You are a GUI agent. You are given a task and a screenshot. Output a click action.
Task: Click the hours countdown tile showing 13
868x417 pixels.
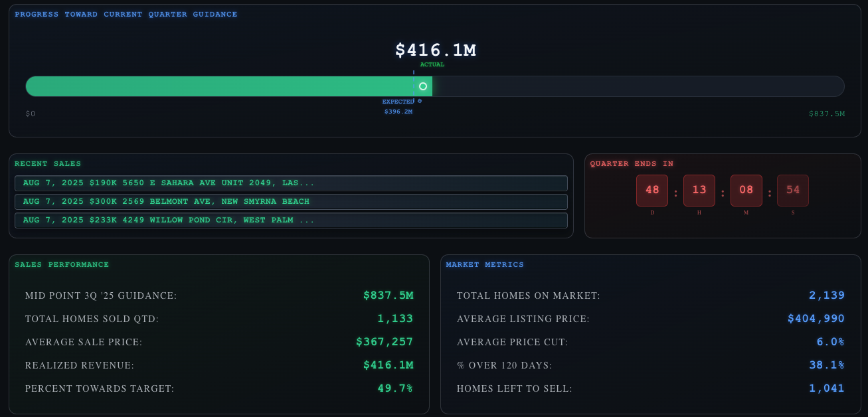[x=699, y=191]
